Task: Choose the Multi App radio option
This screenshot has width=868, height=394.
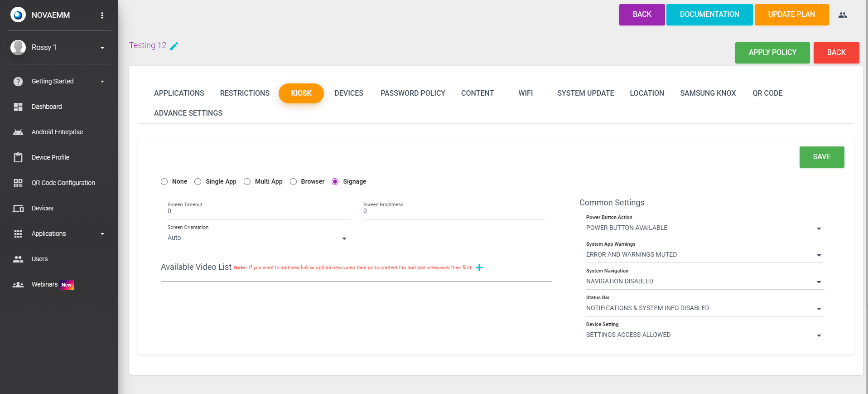Action: 247,182
